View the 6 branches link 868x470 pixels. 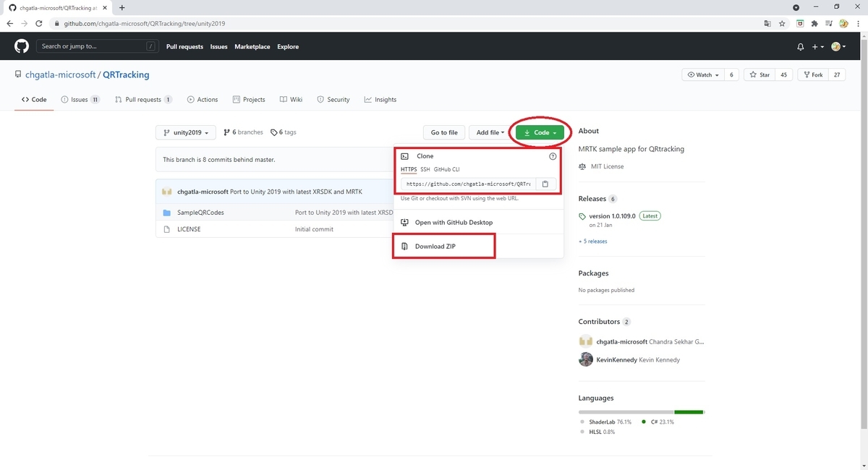click(244, 132)
